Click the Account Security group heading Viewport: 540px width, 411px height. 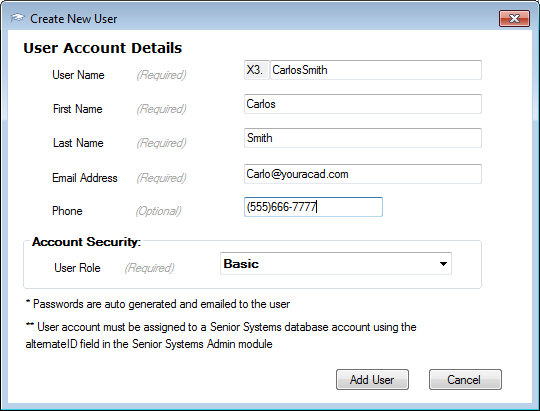pyautogui.click(x=86, y=242)
